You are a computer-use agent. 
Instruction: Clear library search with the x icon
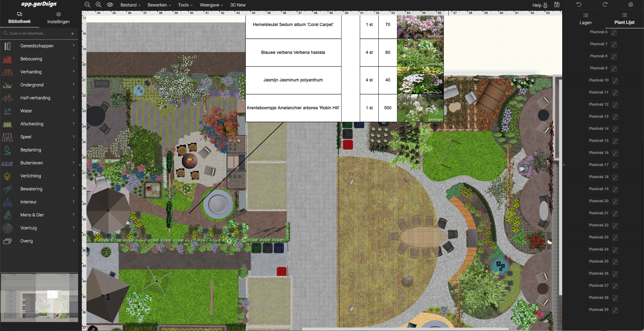click(73, 33)
